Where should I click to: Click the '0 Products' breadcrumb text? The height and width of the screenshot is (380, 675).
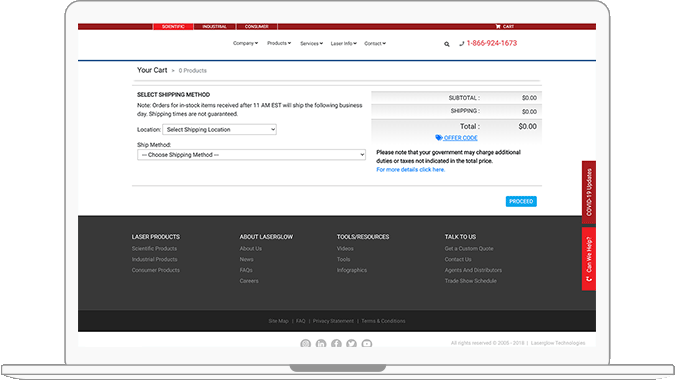(193, 71)
